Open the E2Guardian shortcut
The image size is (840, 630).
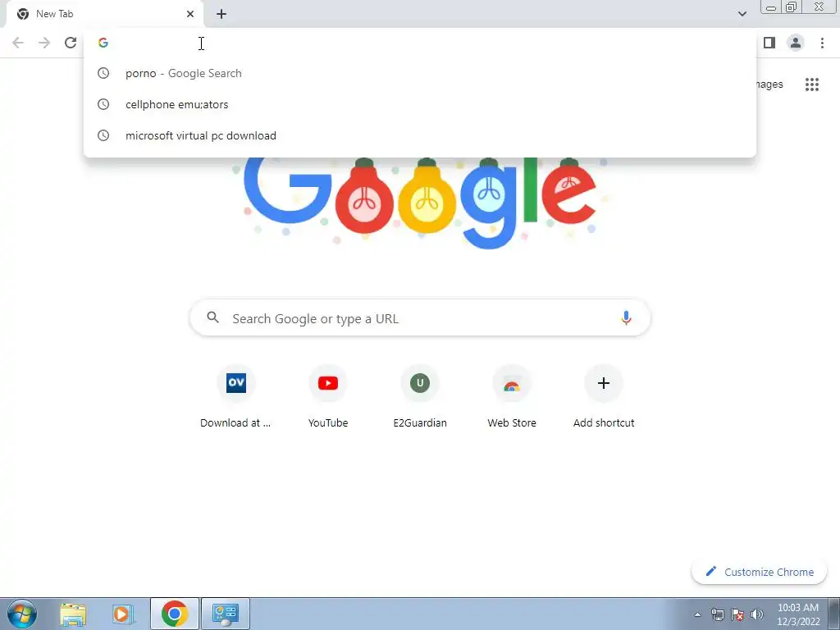(420, 398)
